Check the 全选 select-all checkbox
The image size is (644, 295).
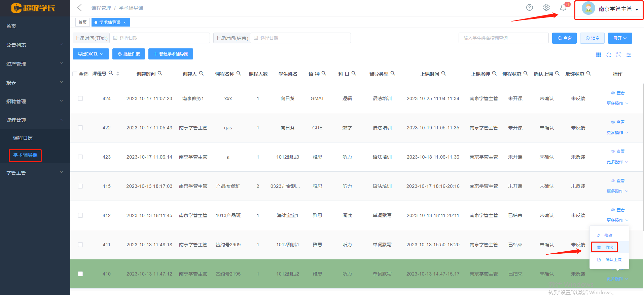click(75, 74)
